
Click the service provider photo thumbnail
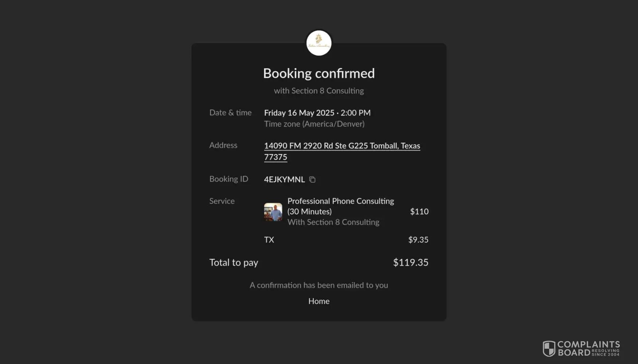coord(273,212)
